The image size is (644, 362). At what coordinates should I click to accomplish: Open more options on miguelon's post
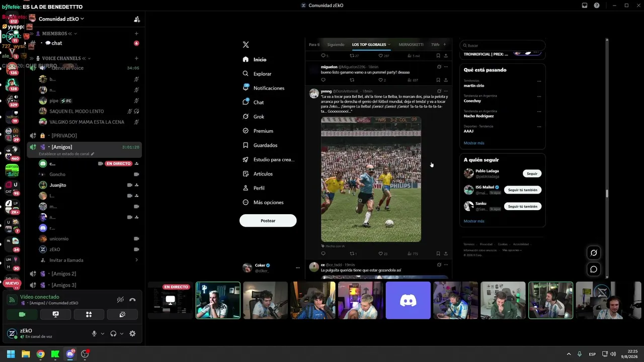pos(446,67)
